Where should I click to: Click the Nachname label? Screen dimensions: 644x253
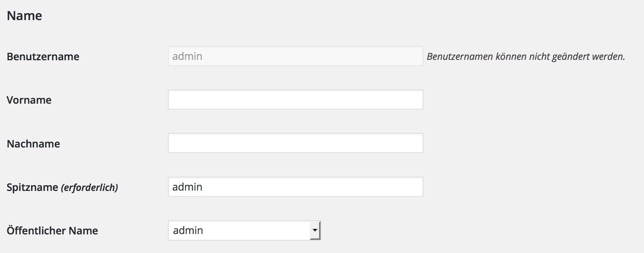(x=33, y=144)
